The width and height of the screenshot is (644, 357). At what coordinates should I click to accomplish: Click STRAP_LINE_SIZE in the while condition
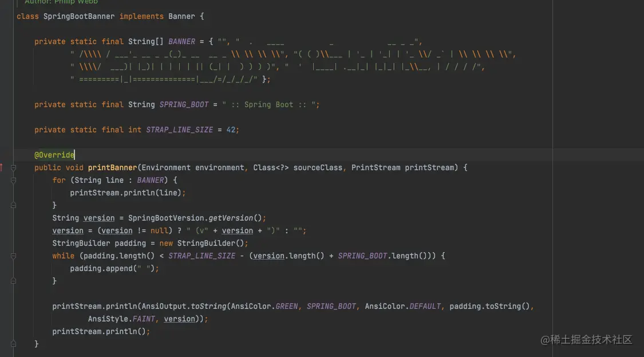pyautogui.click(x=202, y=256)
